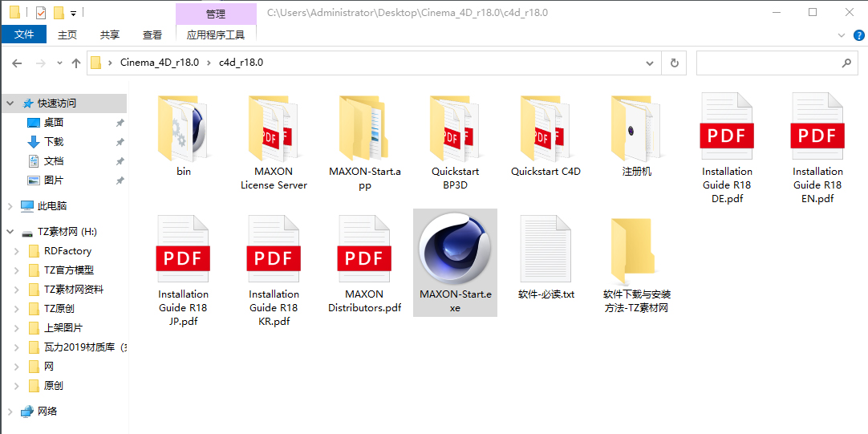Select the 软件-必读.txt file
The width and height of the screenshot is (868, 434).
click(546, 258)
